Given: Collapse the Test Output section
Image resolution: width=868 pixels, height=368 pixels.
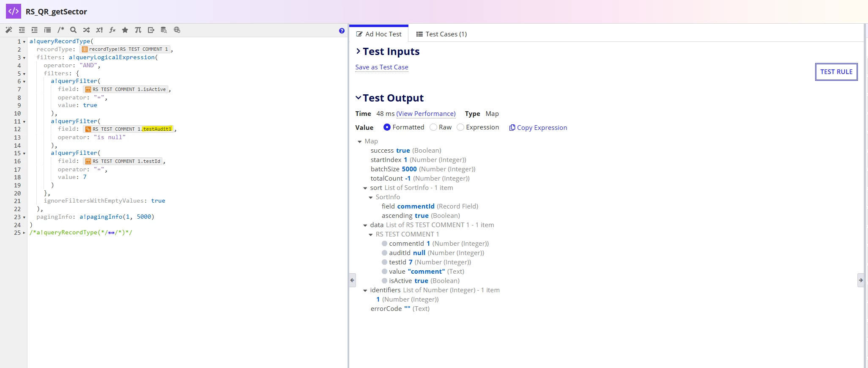Looking at the screenshot, I should (x=358, y=98).
